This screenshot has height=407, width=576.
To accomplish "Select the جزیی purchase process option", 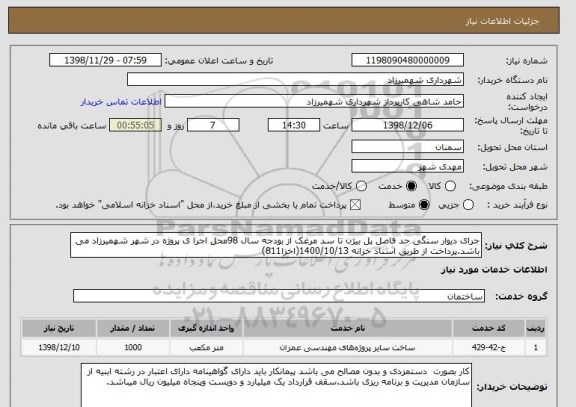I will coord(468,205).
